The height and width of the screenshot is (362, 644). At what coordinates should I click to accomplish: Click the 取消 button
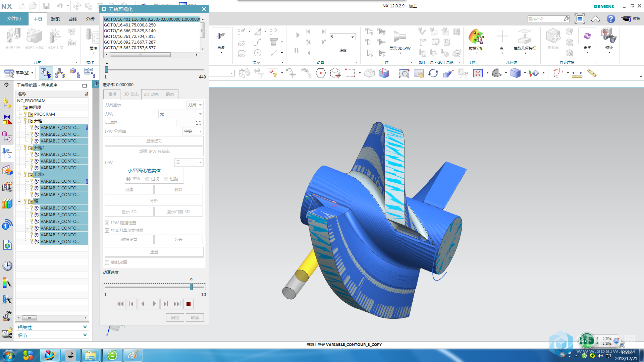[x=195, y=318]
